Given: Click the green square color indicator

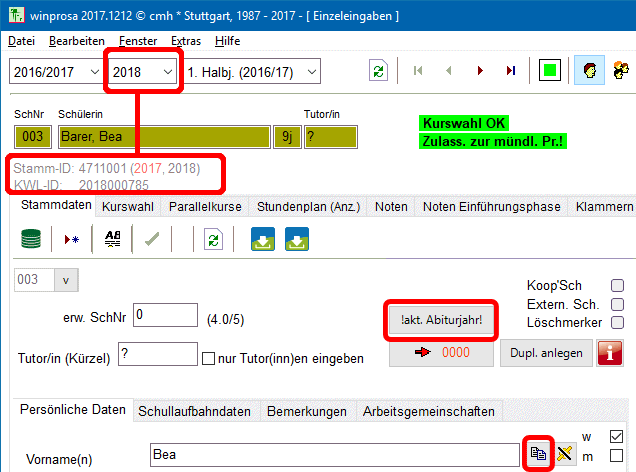Looking at the screenshot, I should [549, 71].
